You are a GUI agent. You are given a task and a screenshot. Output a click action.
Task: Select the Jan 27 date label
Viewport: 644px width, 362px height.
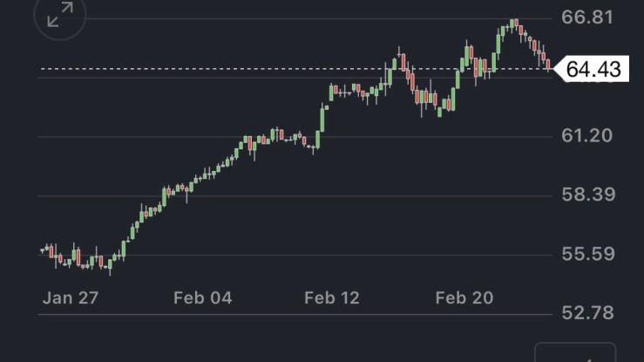point(71,298)
